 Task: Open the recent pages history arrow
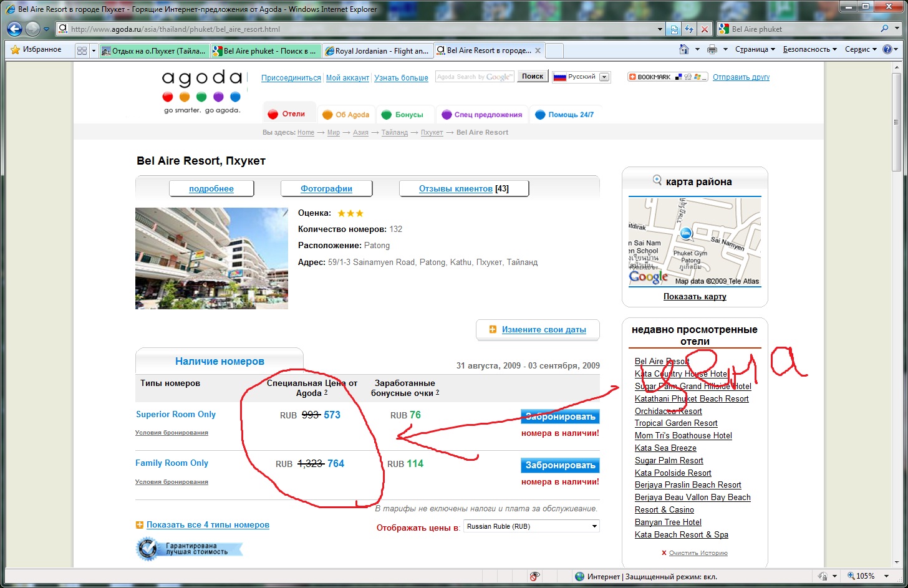click(47, 29)
